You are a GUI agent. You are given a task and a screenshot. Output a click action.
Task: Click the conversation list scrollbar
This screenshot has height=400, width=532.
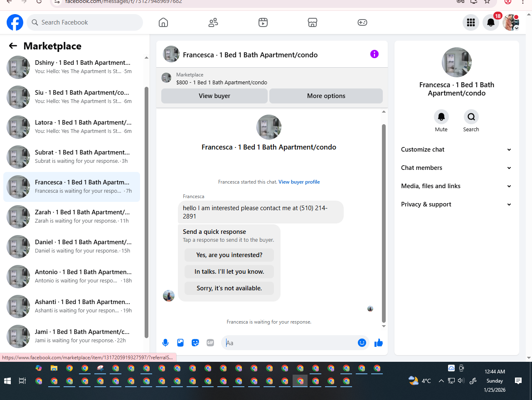(146, 212)
